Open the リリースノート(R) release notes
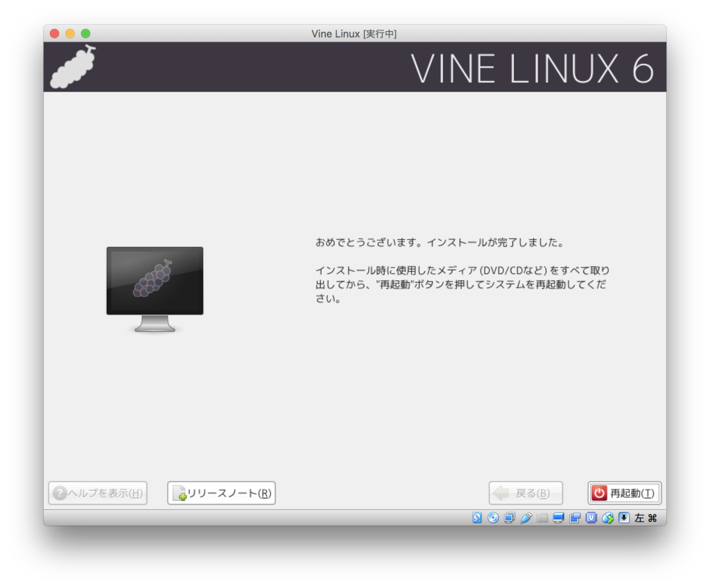The image size is (710, 588). coord(221,493)
